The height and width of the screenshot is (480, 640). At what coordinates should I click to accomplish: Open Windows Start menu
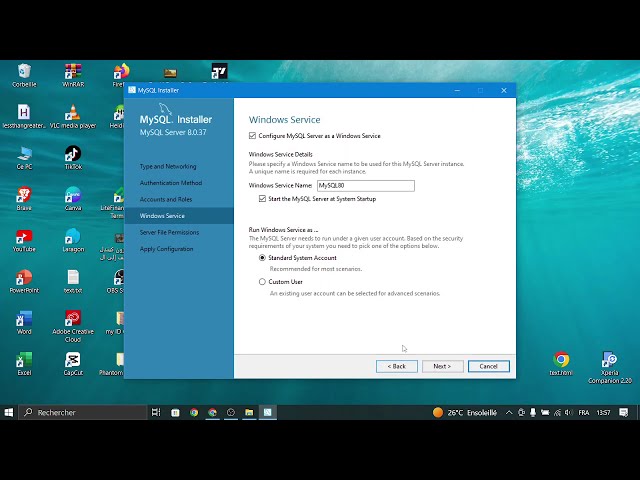9,413
